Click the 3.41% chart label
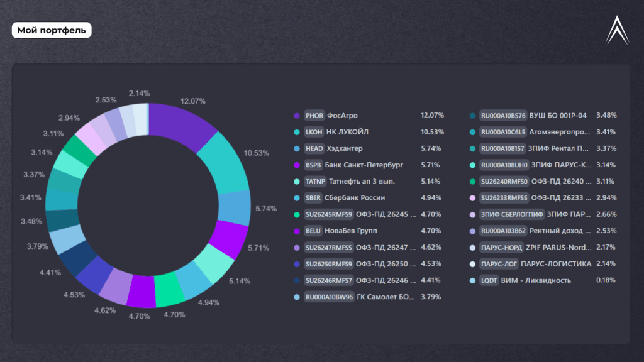 coord(31,197)
